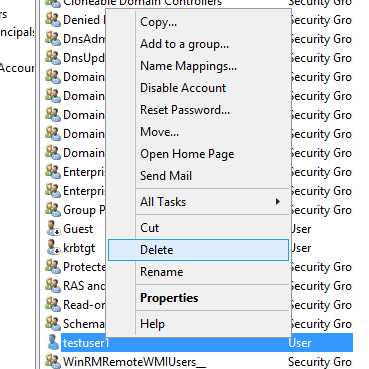369x369 pixels.
Task: Click the Guest user account icon
Action: coord(53,229)
